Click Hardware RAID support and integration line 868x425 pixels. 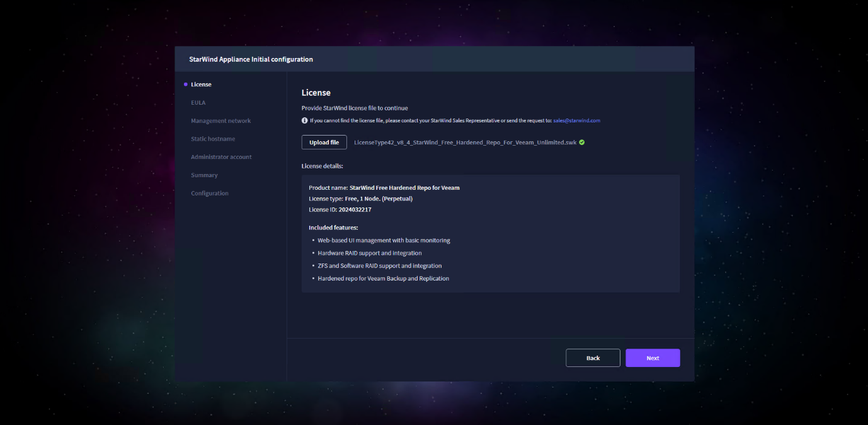pos(370,253)
